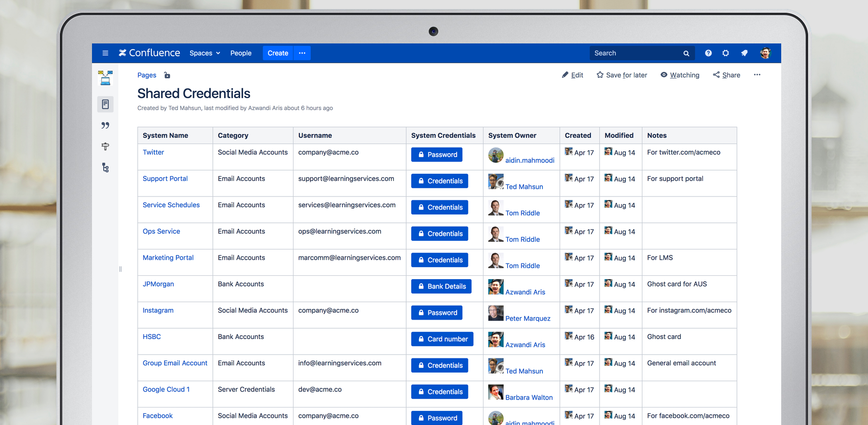Reveal Google Cloud 1 Credentials button
This screenshot has width=868, height=425.
(440, 392)
